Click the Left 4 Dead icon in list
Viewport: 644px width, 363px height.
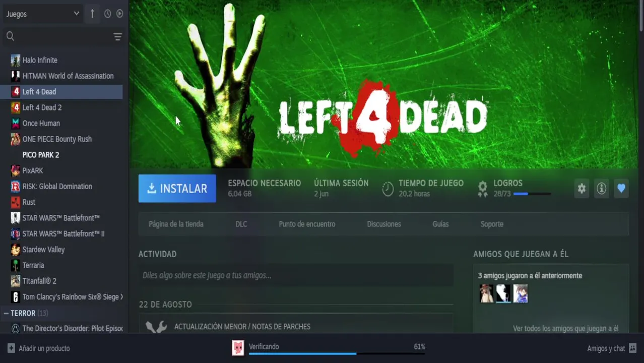tap(16, 92)
